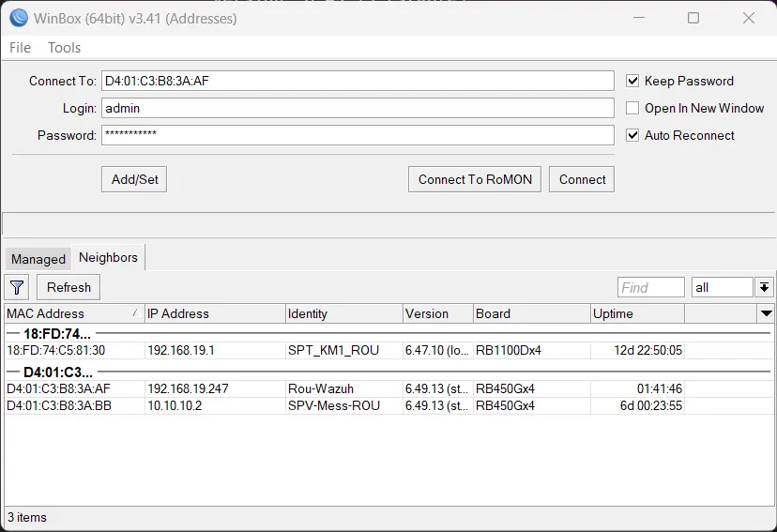The image size is (777, 532).
Task: Collapse the D4:01:C3 neighbor group
Action: click(56, 372)
